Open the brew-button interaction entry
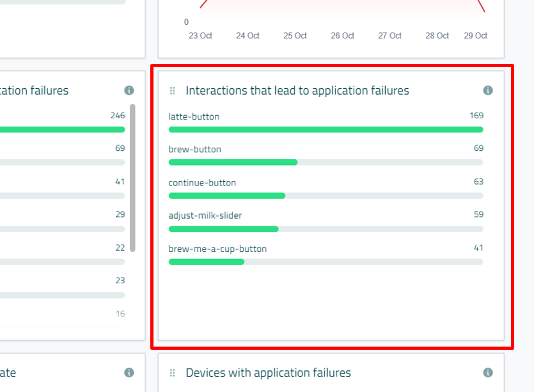The width and height of the screenshot is (534, 392). coord(194,149)
